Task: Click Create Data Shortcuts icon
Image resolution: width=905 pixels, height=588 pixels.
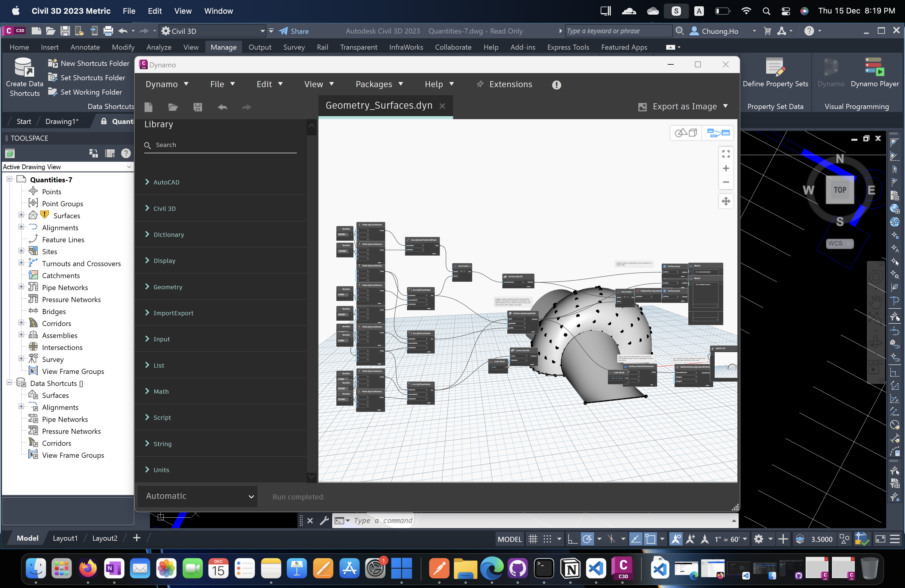Action: pos(24,68)
